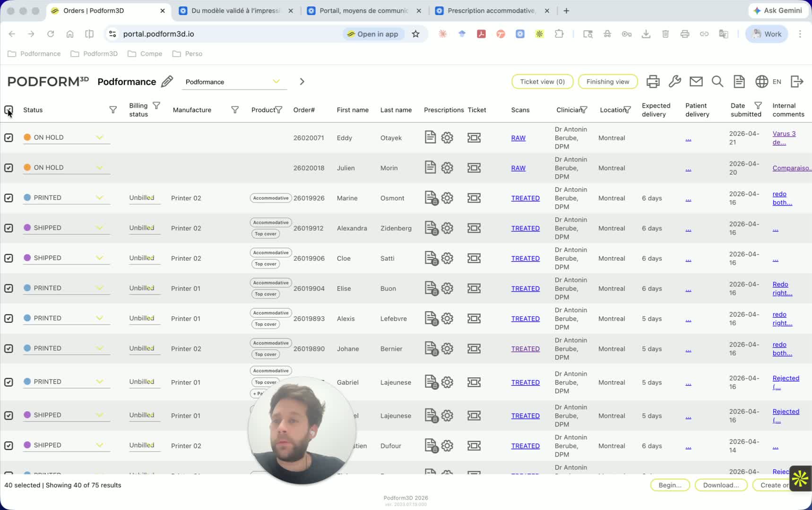Switch to Finishing view
812x510 pixels.
coord(608,82)
